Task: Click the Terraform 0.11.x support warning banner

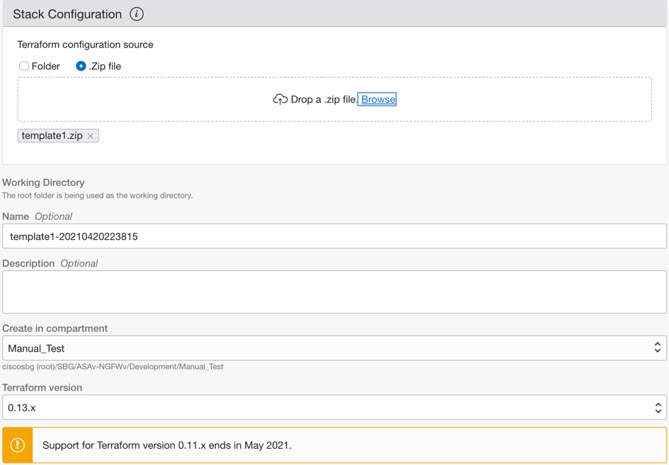Action: pyautogui.click(x=334, y=445)
